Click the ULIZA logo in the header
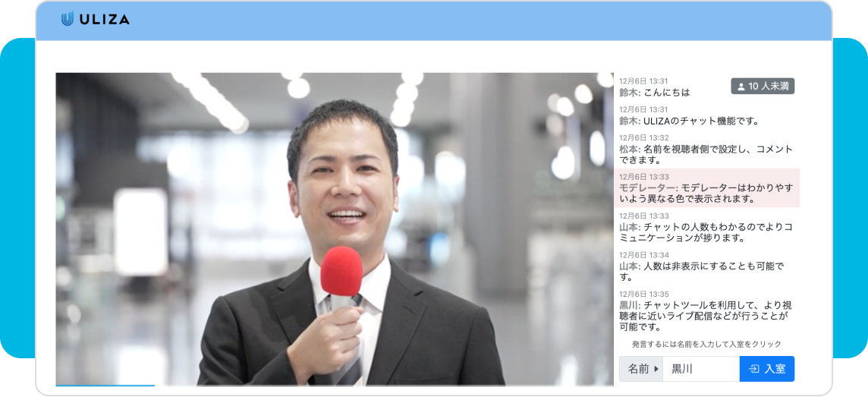Image resolution: width=868 pixels, height=397 pixels. click(95, 19)
